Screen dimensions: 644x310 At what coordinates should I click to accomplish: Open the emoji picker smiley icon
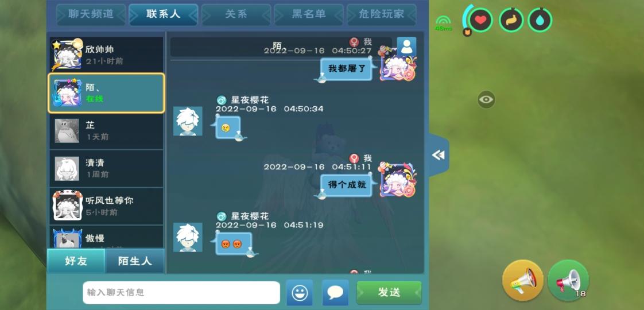click(300, 292)
